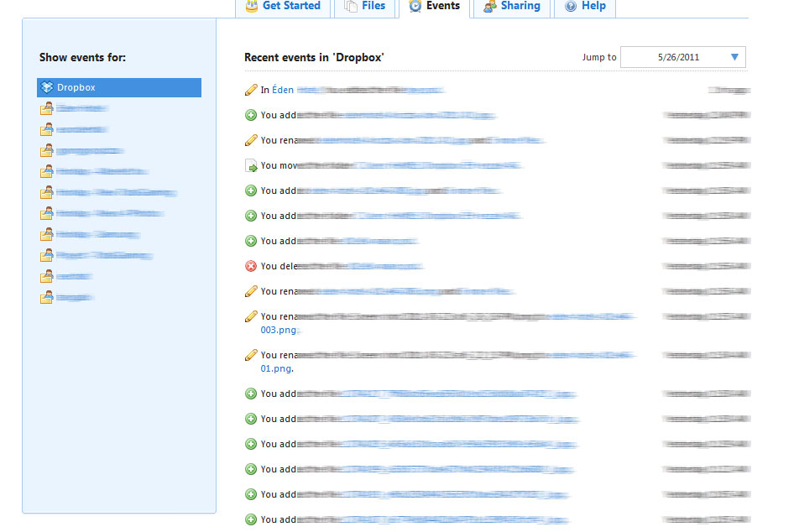Open the Jump to date dropdown arrow

734,57
